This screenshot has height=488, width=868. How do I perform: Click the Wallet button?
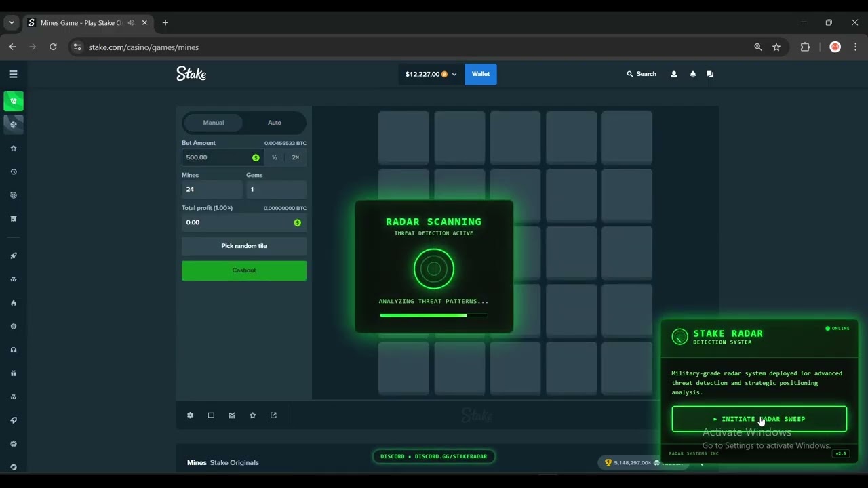(481, 74)
